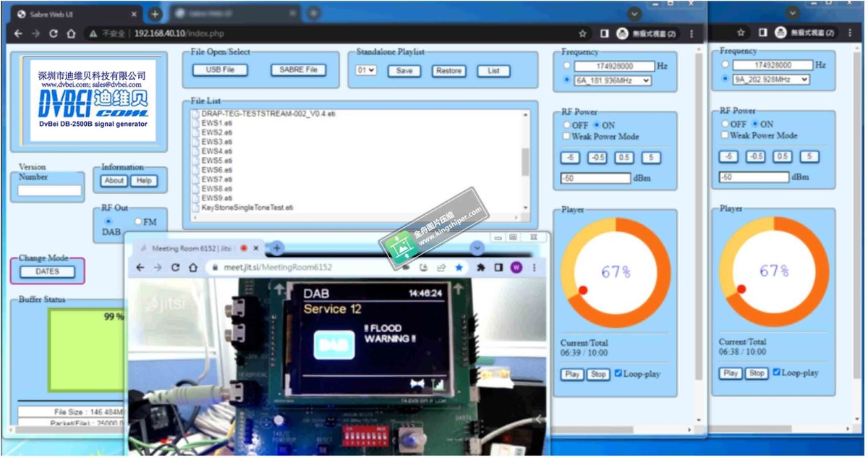Viewport: 868px width, 458px height.
Task: Open side panel in the Jitsi window
Action: pyautogui.click(x=498, y=267)
